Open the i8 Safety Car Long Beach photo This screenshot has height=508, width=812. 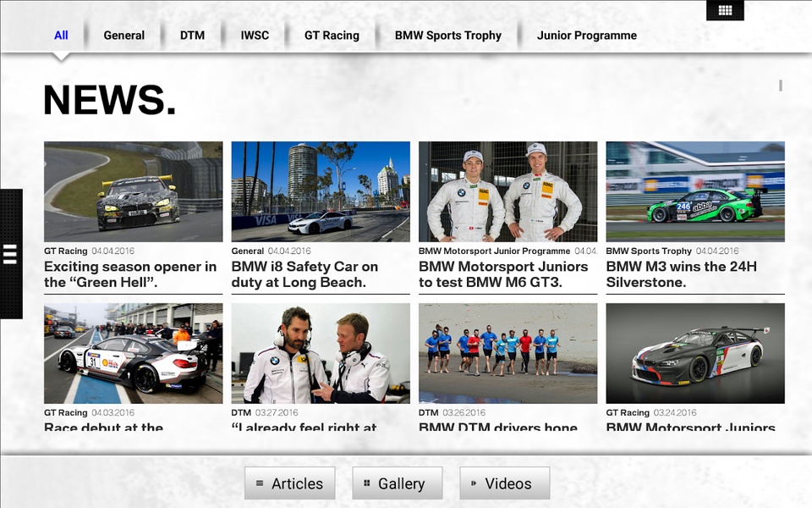tap(321, 192)
